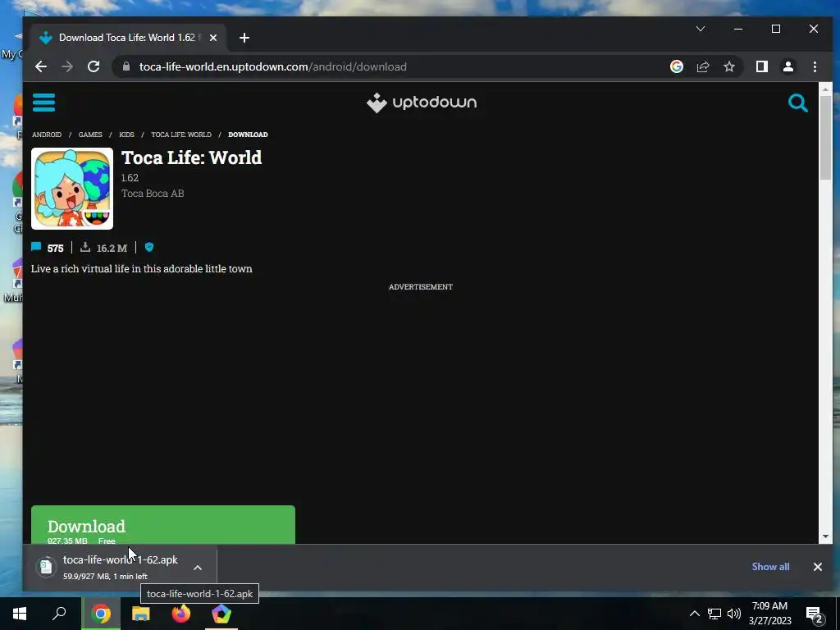Image resolution: width=840 pixels, height=630 pixels.
Task: Click the forward navigation arrow
Action: (67, 66)
